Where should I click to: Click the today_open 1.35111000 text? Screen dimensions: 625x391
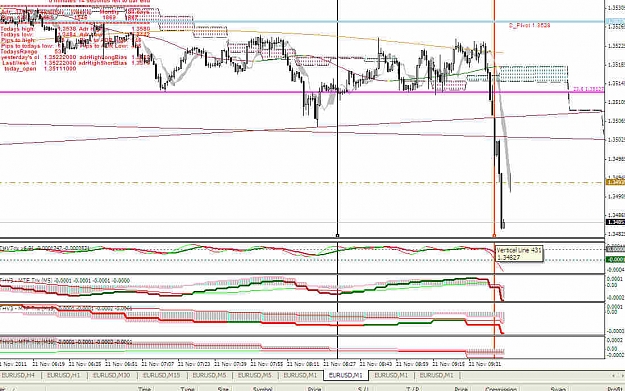click(x=40, y=69)
